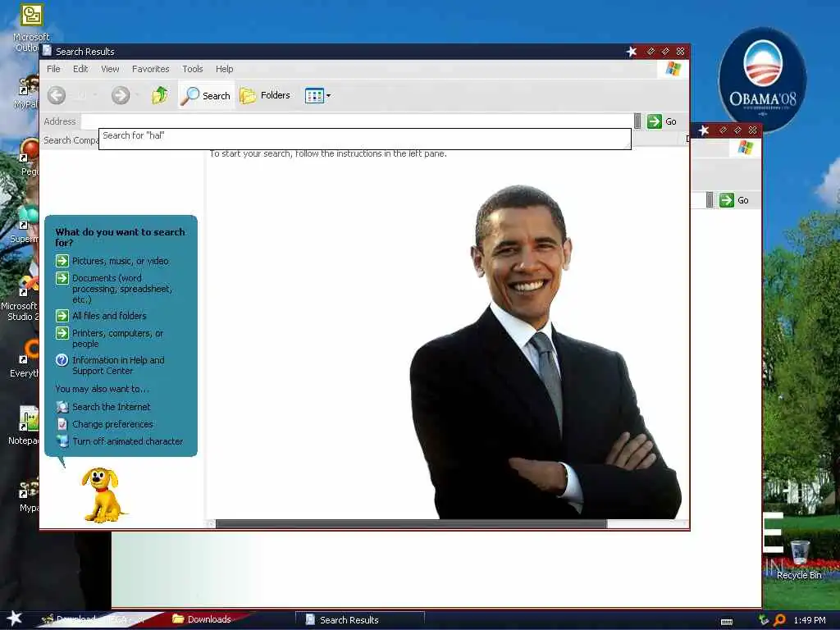Click the Windows flag logo in menu bar
The image size is (840, 630).
coord(673,69)
